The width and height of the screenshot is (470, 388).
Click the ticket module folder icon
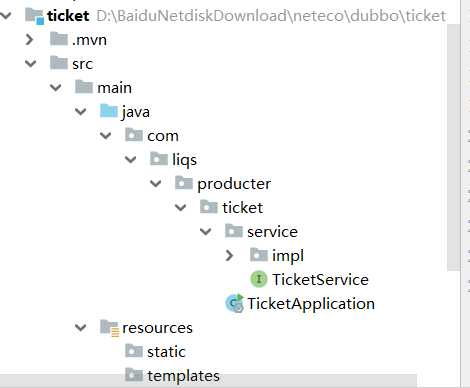[x=35, y=16]
